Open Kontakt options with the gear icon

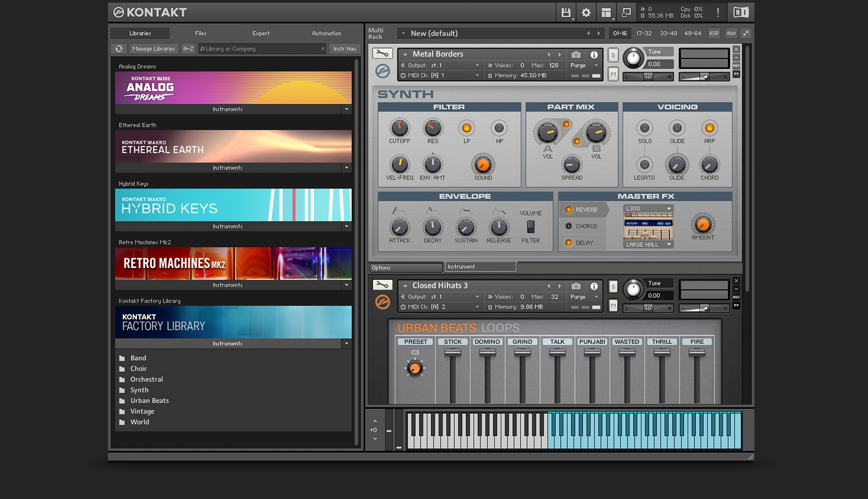585,12
